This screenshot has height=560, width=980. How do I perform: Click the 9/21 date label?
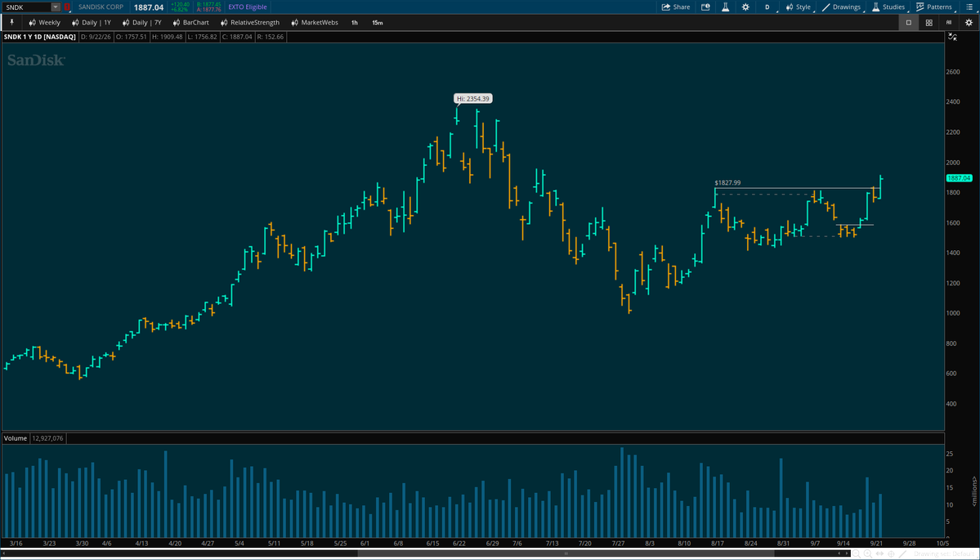(876, 544)
